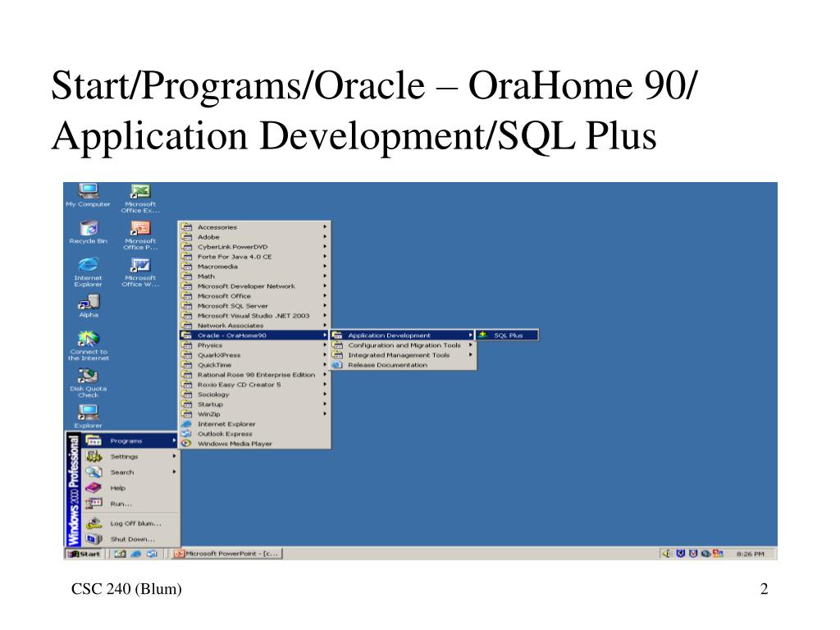Click Connect to the Internet icon
The image size is (840, 630).
89,345
